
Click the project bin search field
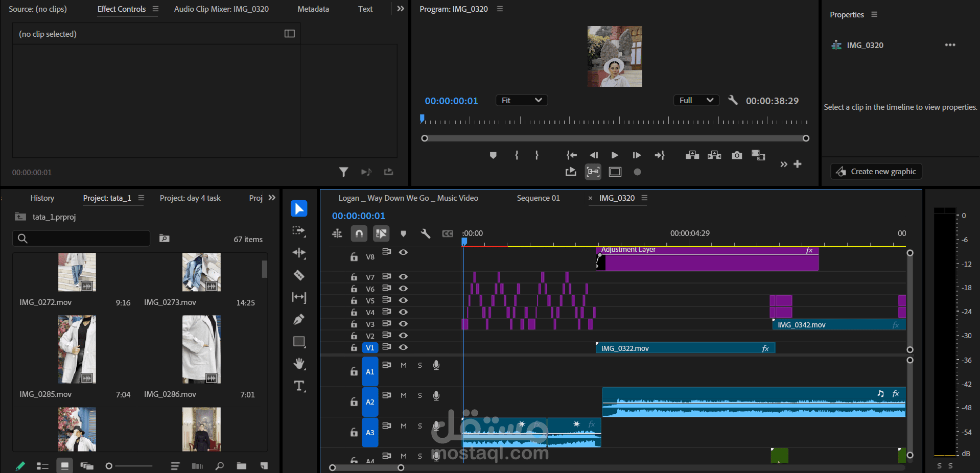(x=81, y=239)
